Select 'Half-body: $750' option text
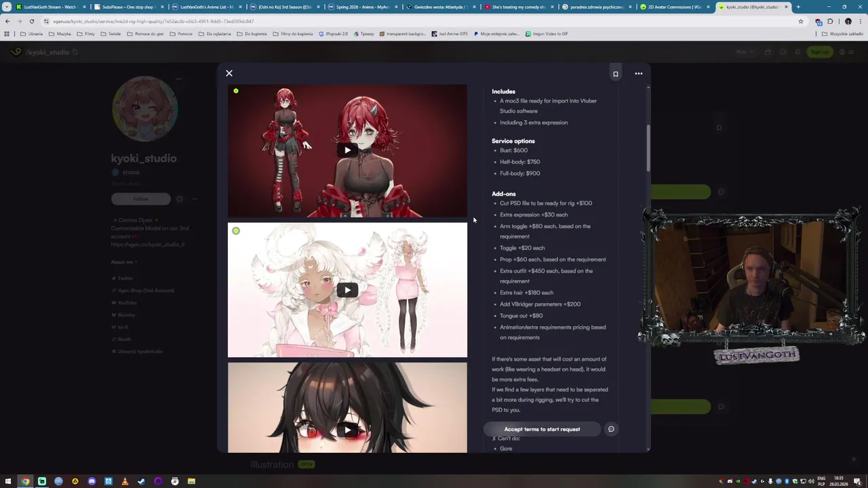The height and width of the screenshot is (488, 868). point(520,162)
